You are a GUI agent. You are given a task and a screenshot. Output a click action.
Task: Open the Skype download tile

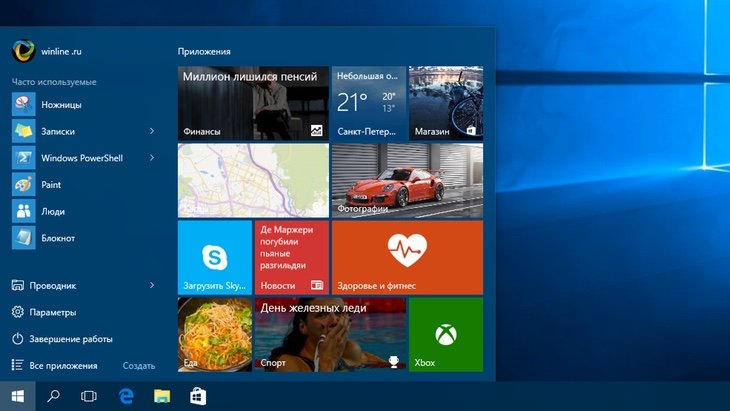pyautogui.click(x=215, y=257)
